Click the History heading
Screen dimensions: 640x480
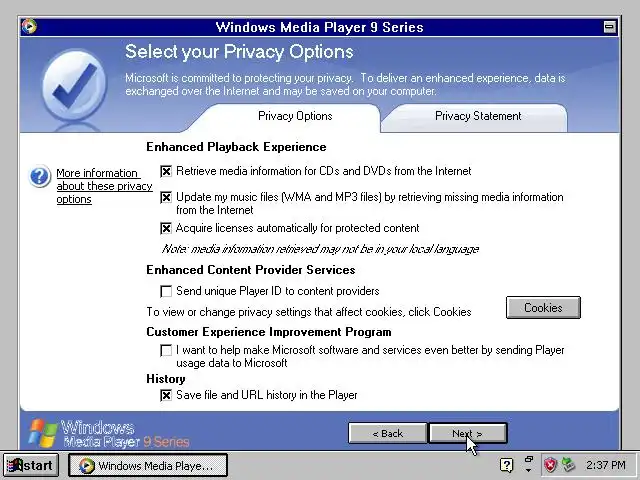[x=166, y=379]
